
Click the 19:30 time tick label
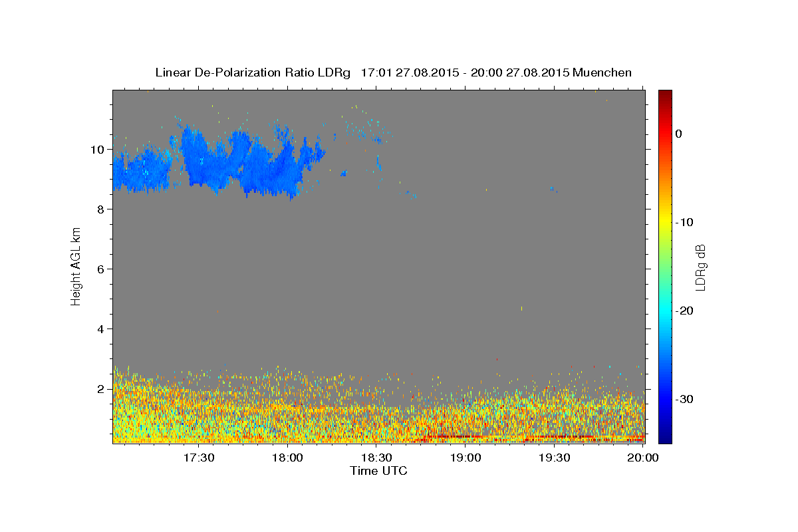(554, 458)
